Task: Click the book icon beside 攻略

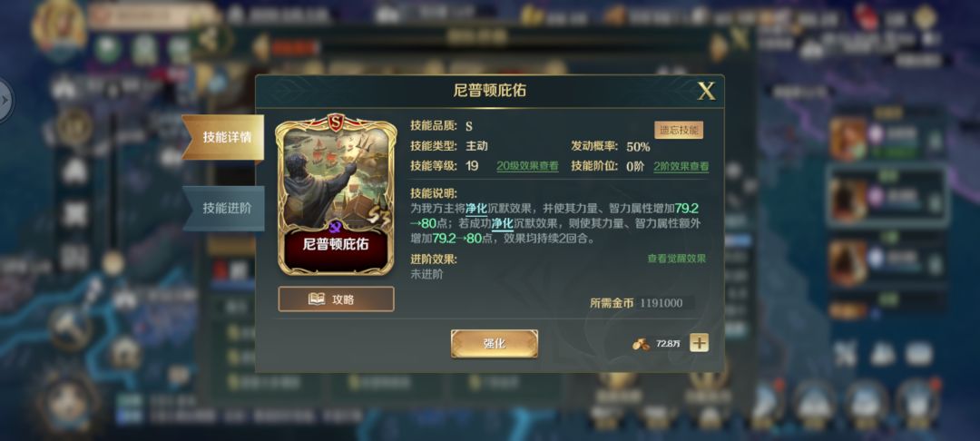Action: (x=317, y=299)
